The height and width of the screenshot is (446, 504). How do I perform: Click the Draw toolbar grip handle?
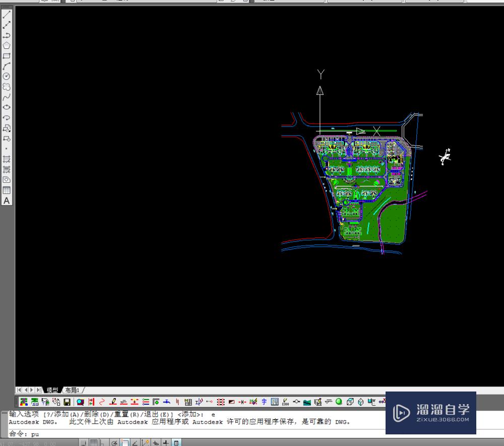point(7,7)
